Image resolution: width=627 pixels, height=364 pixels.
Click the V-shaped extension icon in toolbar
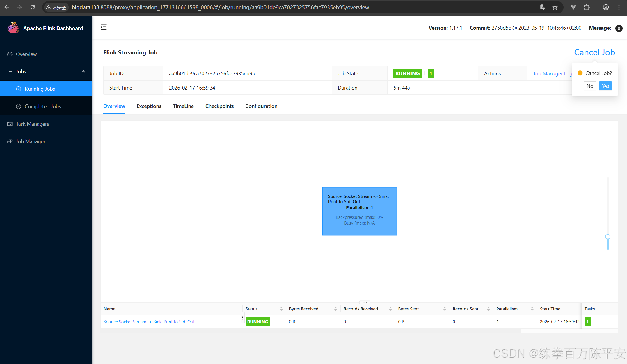point(573,7)
